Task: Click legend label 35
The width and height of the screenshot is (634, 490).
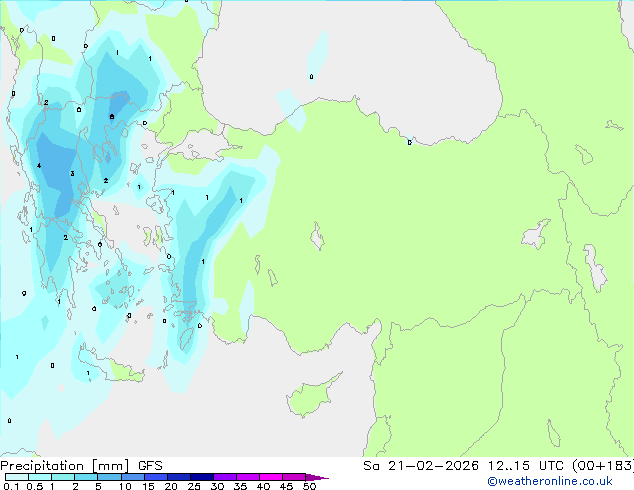Action: click(x=240, y=486)
